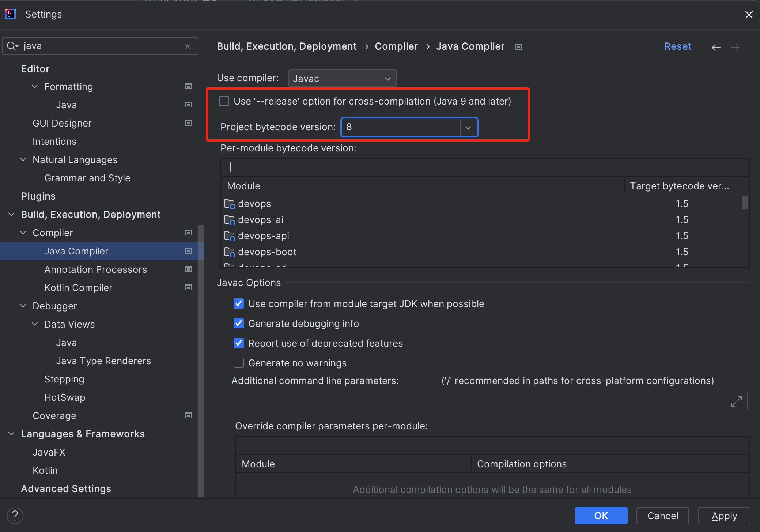Uncheck Generate debugging info
The height and width of the screenshot is (532, 760).
[239, 323]
